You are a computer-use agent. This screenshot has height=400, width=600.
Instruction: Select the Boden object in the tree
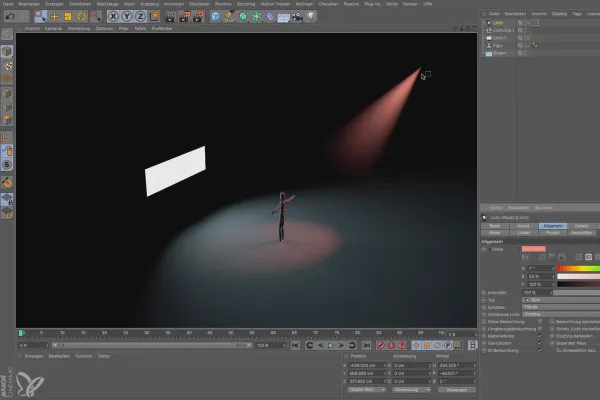[499, 53]
